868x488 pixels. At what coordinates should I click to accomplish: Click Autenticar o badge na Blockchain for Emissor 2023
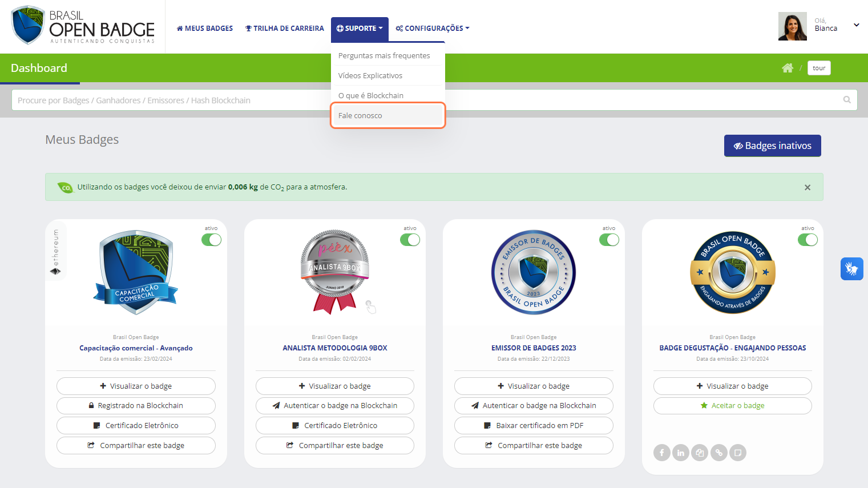(534, 406)
